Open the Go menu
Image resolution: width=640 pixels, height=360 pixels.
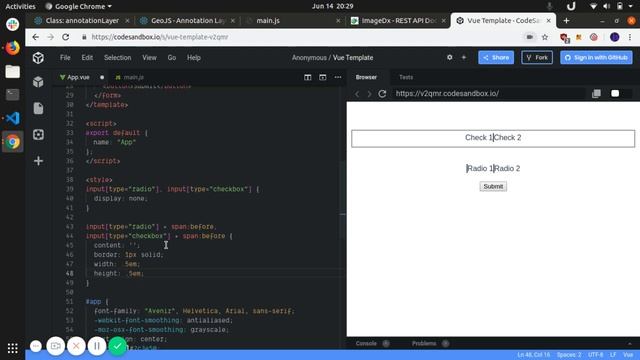[172, 58]
